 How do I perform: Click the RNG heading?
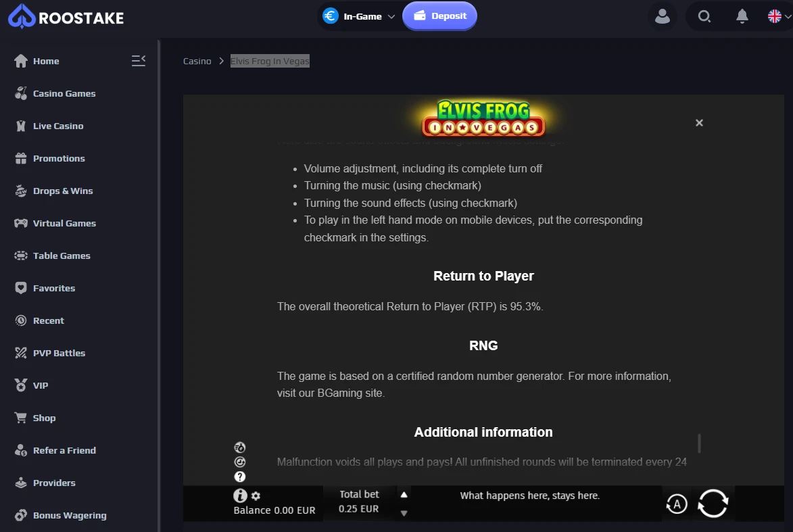pyautogui.click(x=483, y=345)
